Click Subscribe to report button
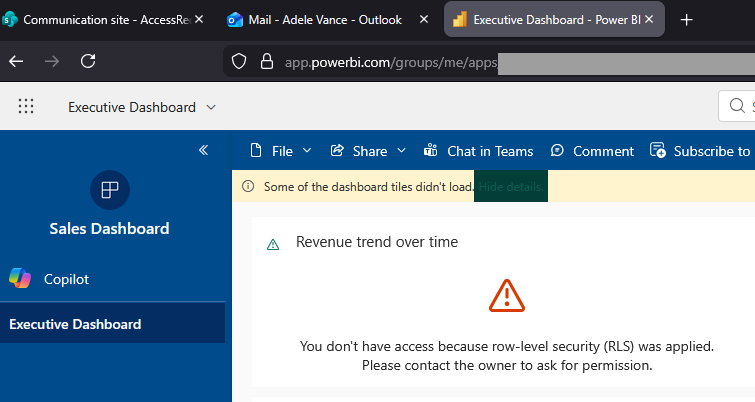 point(702,151)
